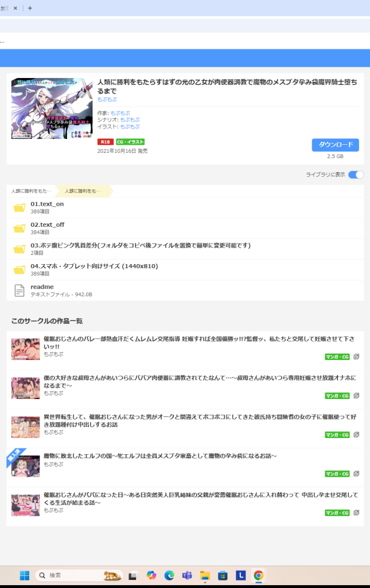Screen dimensions: 370x588
Task: Open Microsoft Edge from the taskbar
Action: click(x=169, y=575)
